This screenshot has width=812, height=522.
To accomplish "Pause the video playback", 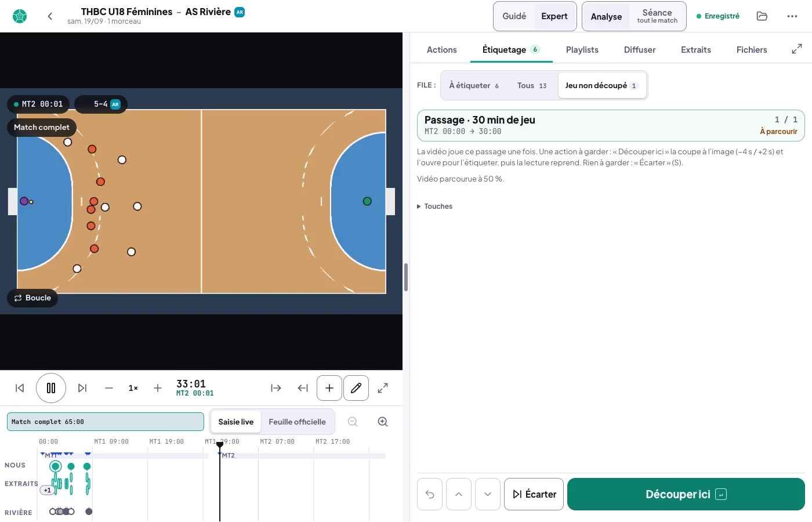I will click(51, 388).
